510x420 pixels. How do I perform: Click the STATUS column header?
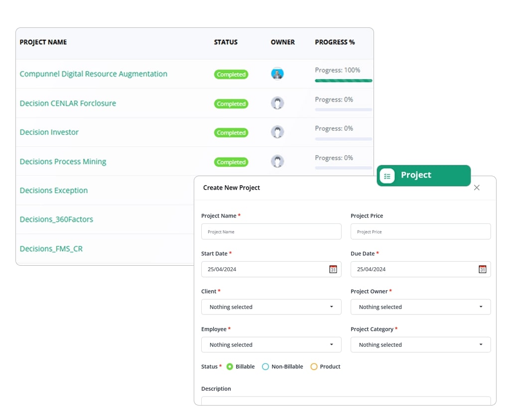(226, 42)
